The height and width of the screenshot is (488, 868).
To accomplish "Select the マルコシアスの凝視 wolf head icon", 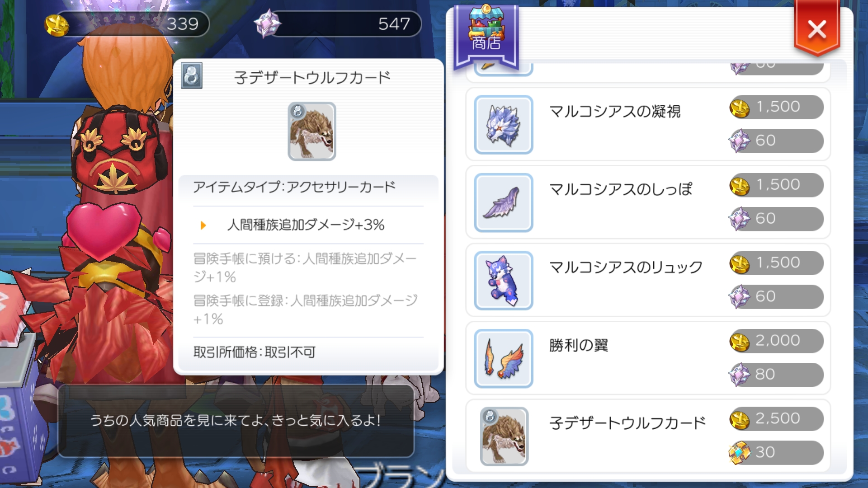I will click(504, 125).
